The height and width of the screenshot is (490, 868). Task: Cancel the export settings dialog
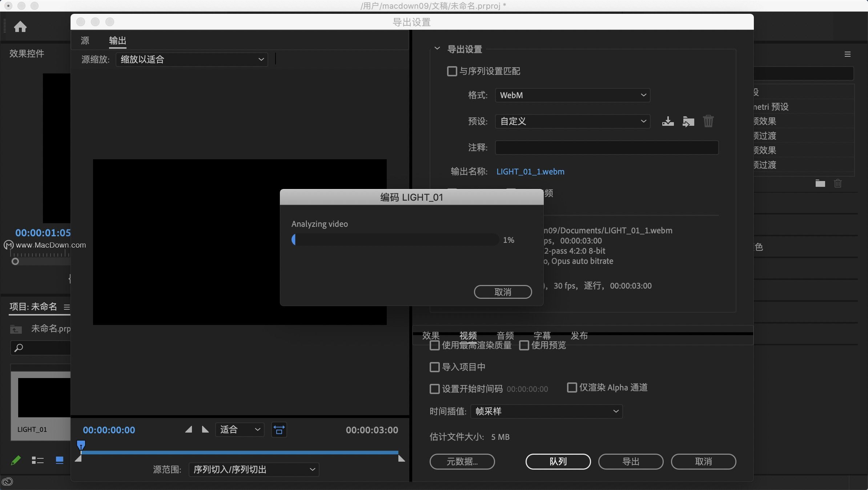coord(703,462)
